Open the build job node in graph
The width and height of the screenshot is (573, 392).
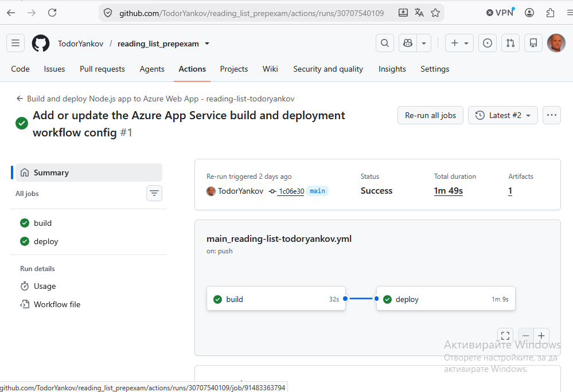[276, 299]
